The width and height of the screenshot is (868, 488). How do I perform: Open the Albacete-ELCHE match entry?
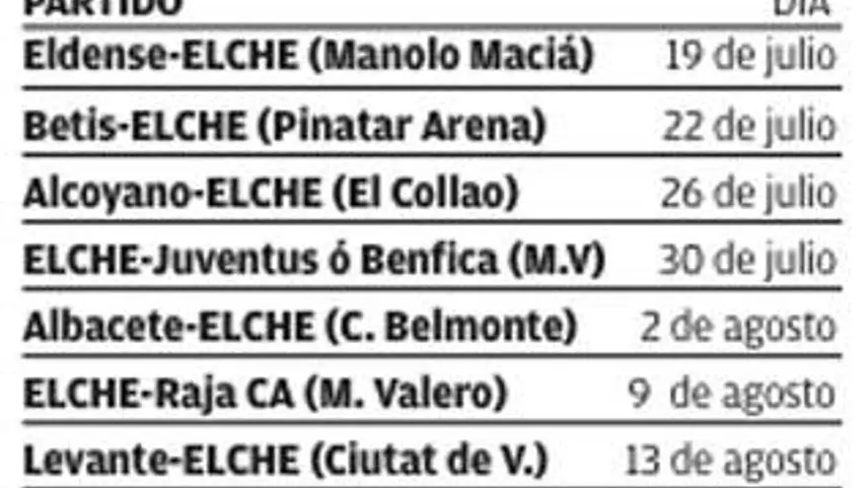(168, 326)
